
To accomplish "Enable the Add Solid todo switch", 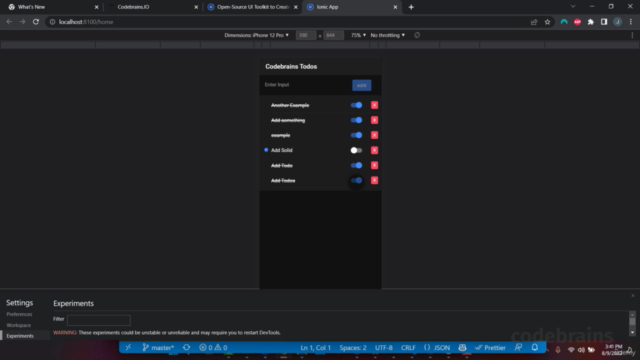I will (x=356, y=150).
